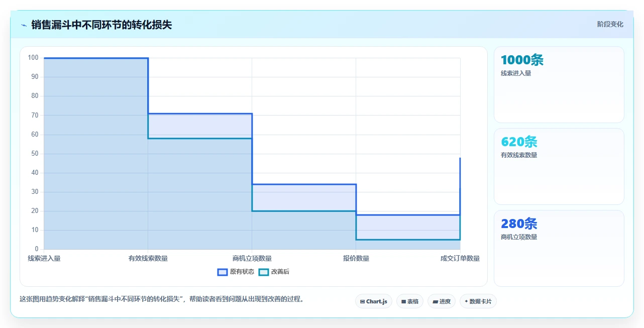Click the sparkle icon inside the 数据卡片 tag
This screenshot has width=644, height=328.
466,301
